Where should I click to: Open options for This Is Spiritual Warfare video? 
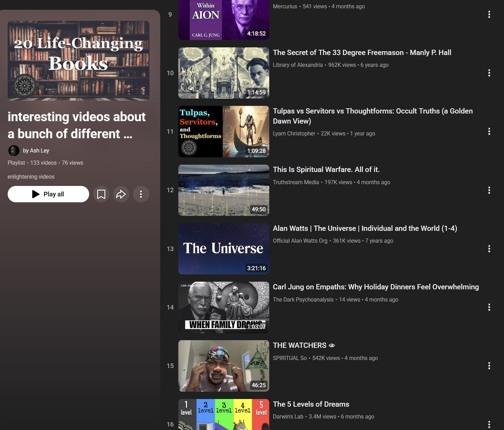pos(489,190)
